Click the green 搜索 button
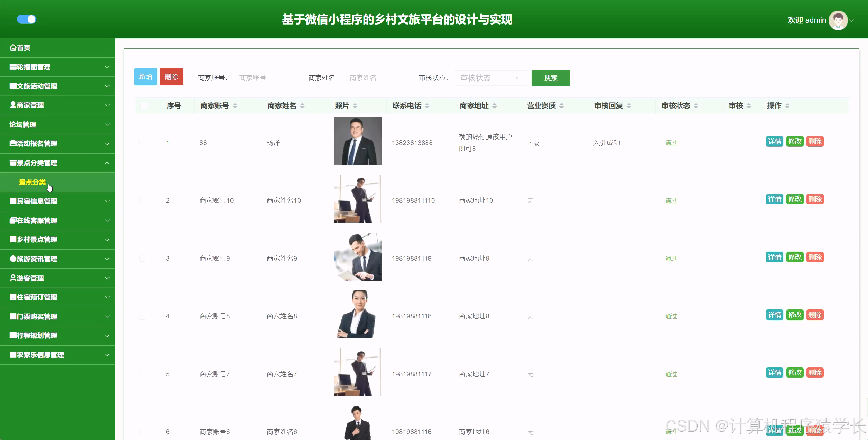This screenshot has height=440, width=868. pos(550,78)
